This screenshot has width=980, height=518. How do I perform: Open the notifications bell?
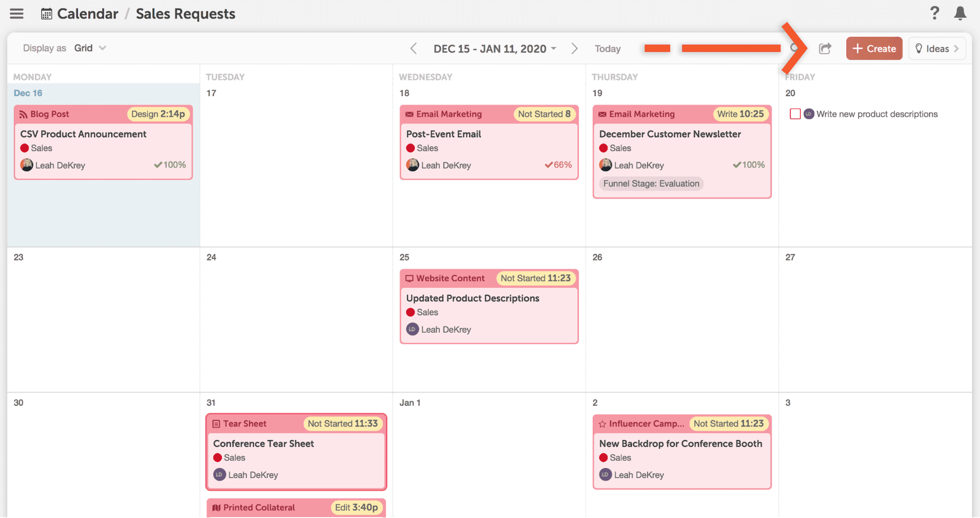click(x=960, y=13)
